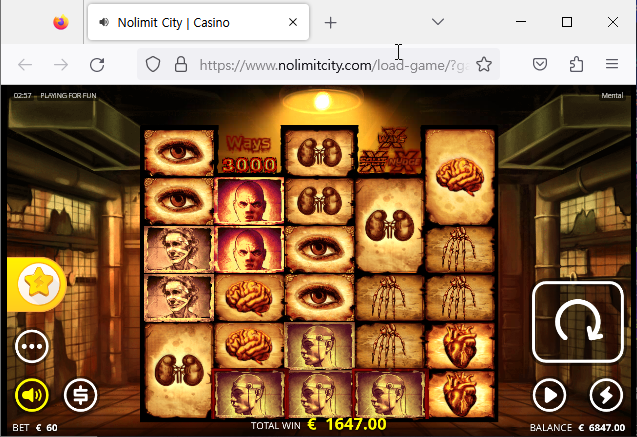This screenshot has width=637, height=437.
Task: Click the Firefox logo icon
Action: (61, 22)
